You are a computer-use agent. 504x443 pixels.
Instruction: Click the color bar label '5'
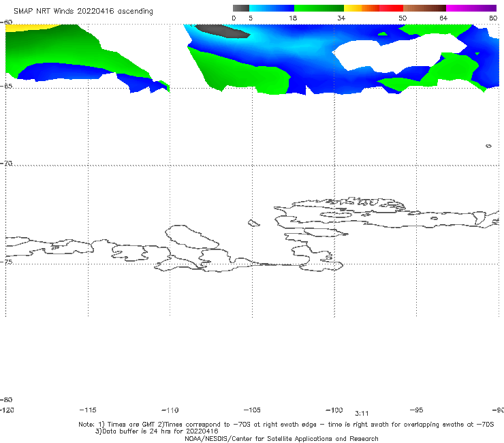pos(251,18)
